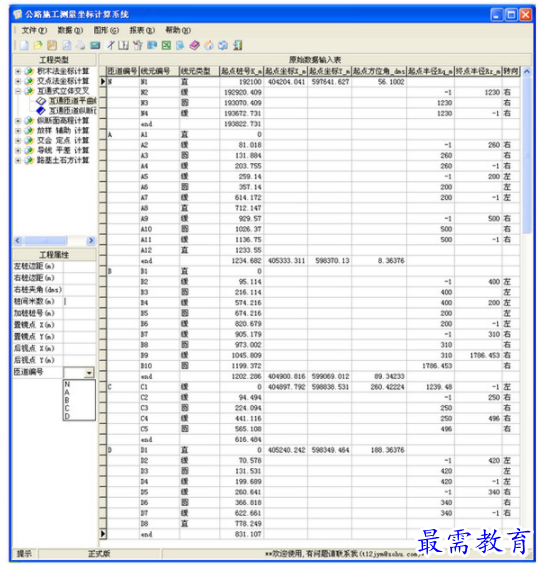Choose A from ramp number list
The height and width of the screenshot is (573, 539).
(79, 392)
